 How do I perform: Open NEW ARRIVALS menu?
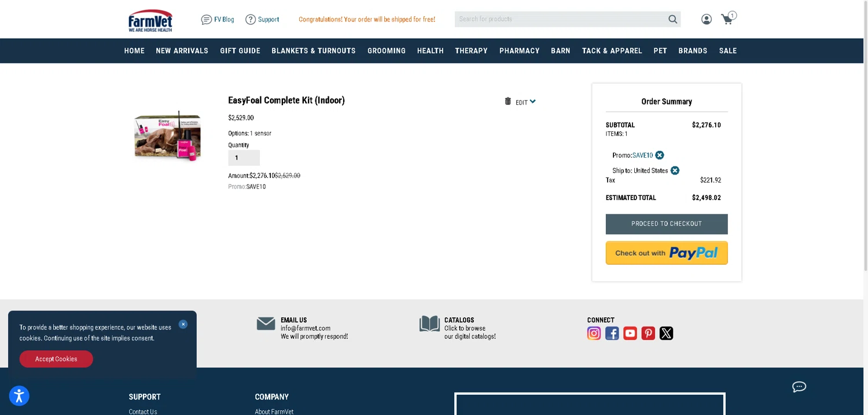[x=182, y=51]
